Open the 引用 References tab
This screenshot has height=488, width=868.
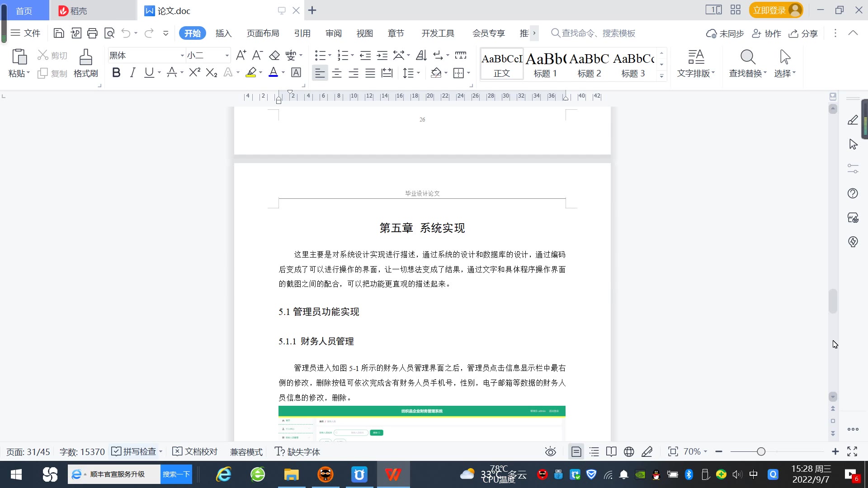[302, 33]
